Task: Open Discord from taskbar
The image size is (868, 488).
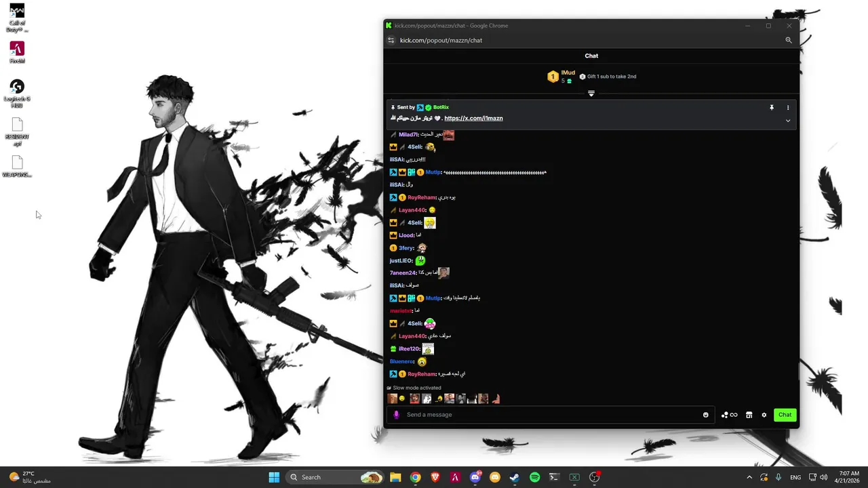Action: coord(475,477)
